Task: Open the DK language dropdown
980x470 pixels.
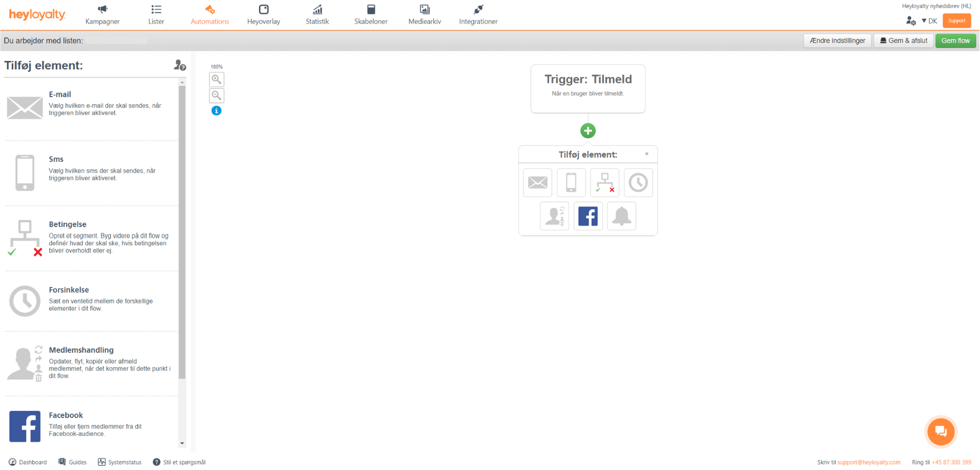Action: pyautogui.click(x=929, y=21)
